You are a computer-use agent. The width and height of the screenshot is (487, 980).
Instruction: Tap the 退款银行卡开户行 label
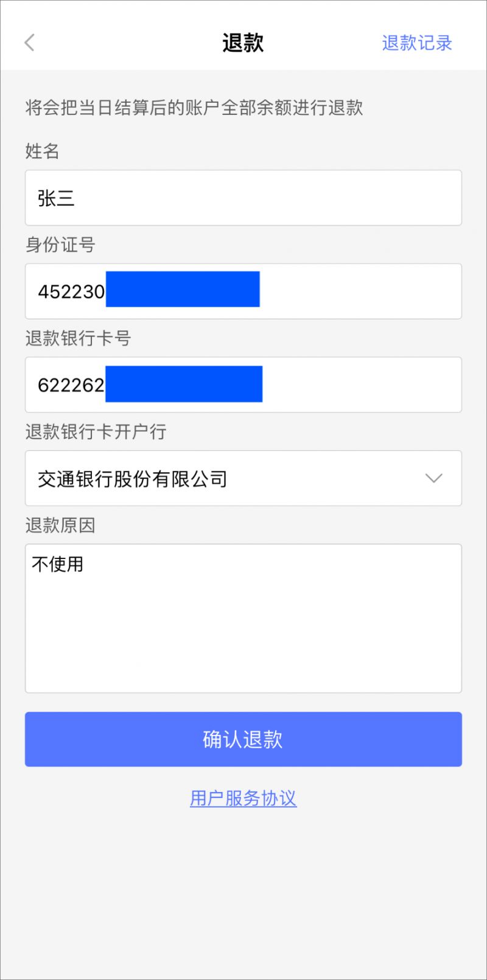[96, 432]
